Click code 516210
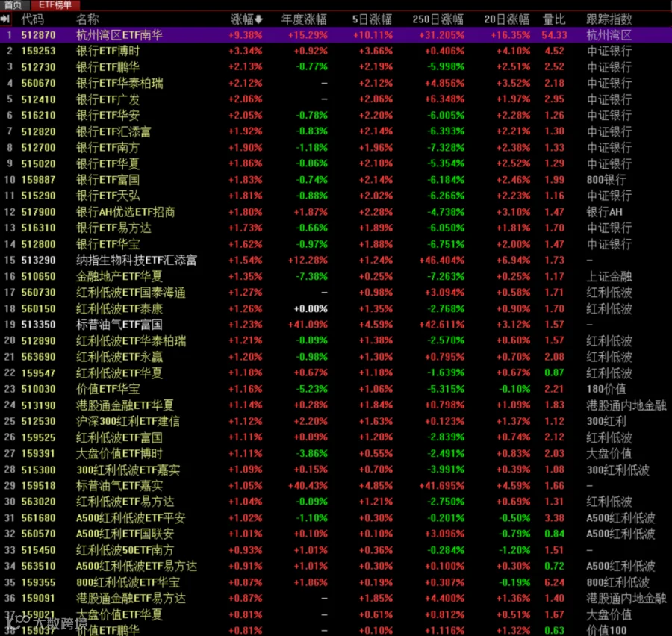The width and height of the screenshot is (672, 636). point(39,115)
